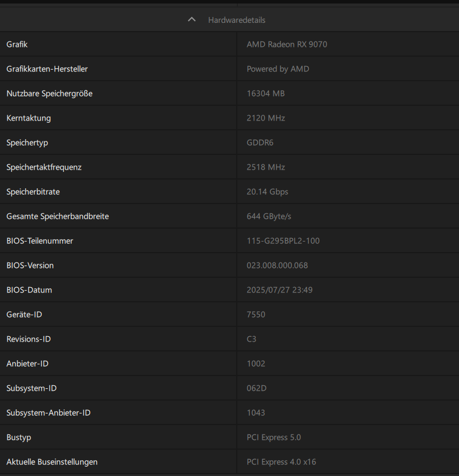
Task: Click the Subsystem-Anbieter-ID label
Action: (49, 413)
